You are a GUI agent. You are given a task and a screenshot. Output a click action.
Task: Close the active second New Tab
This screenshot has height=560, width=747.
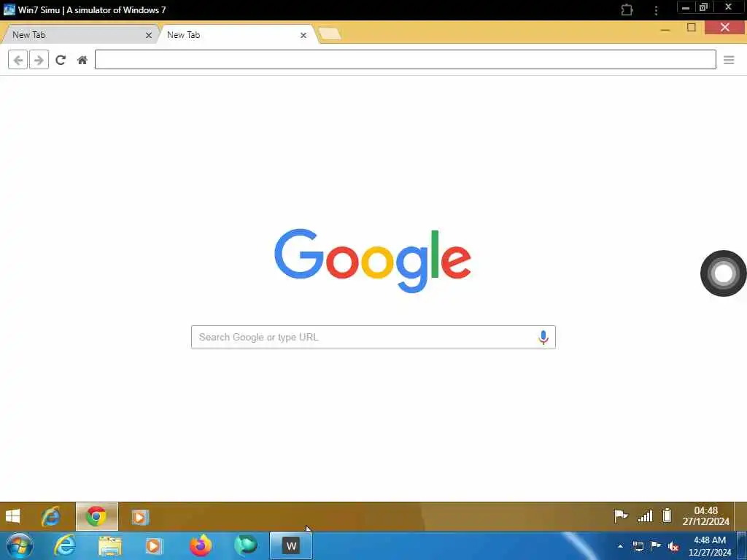pyautogui.click(x=303, y=35)
